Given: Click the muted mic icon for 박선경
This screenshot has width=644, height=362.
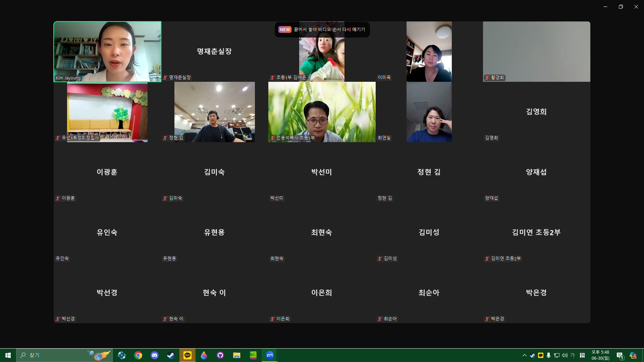Looking at the screenshot, I should coord(58,319).
